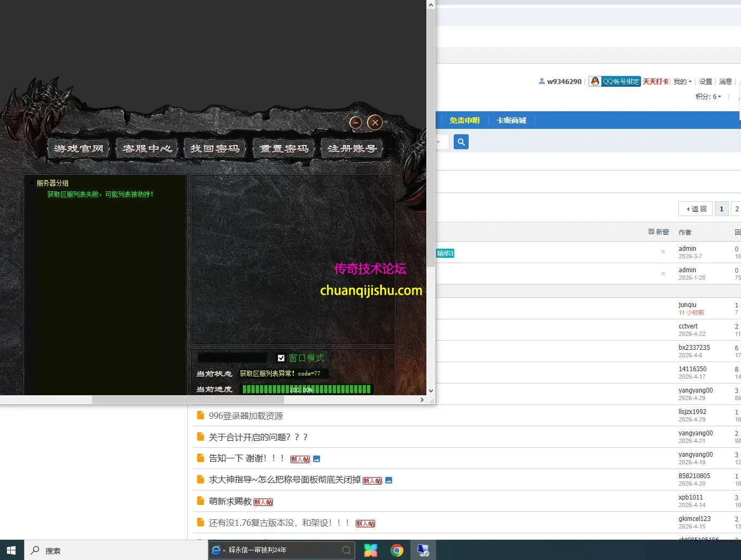741x560 pixels.
Task: Expand the 我的 dropdown menu
Action: coord(682,81)
